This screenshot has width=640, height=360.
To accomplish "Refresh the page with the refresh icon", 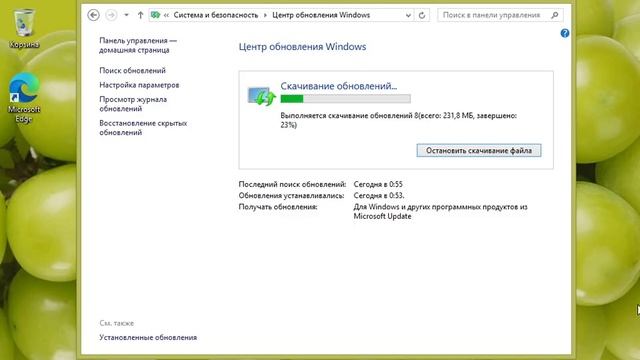I will click(422, 15).
